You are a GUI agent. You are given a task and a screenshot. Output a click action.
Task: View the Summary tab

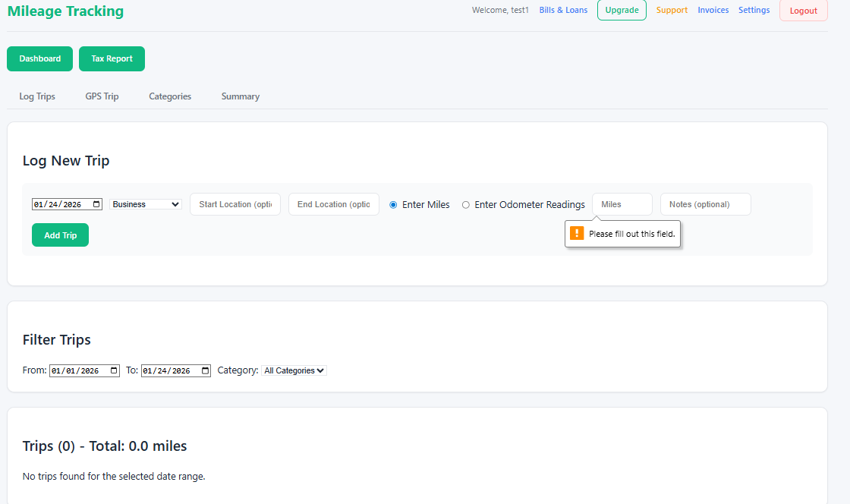tap(241, 96)
